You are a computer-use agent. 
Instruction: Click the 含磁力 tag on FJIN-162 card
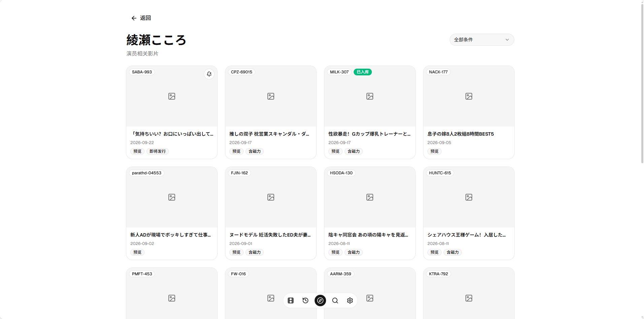tap(255, 252)
